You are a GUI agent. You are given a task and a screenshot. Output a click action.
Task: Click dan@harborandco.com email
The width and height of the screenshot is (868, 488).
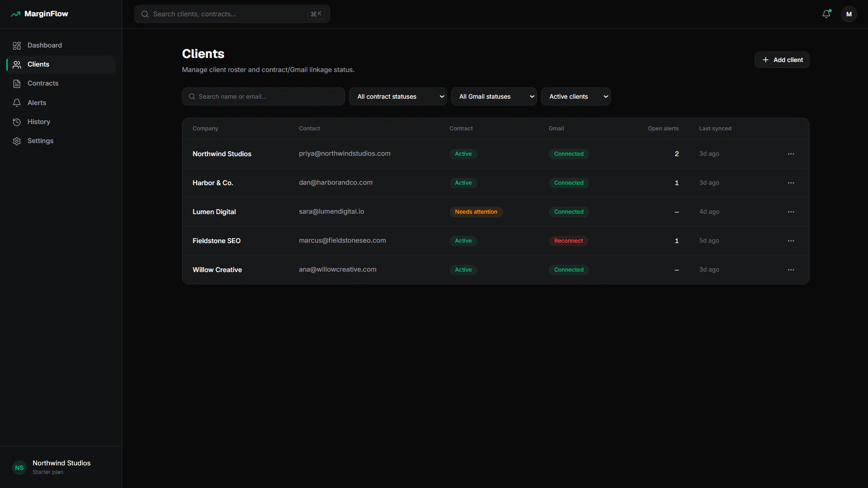click(x=336, y=182)
